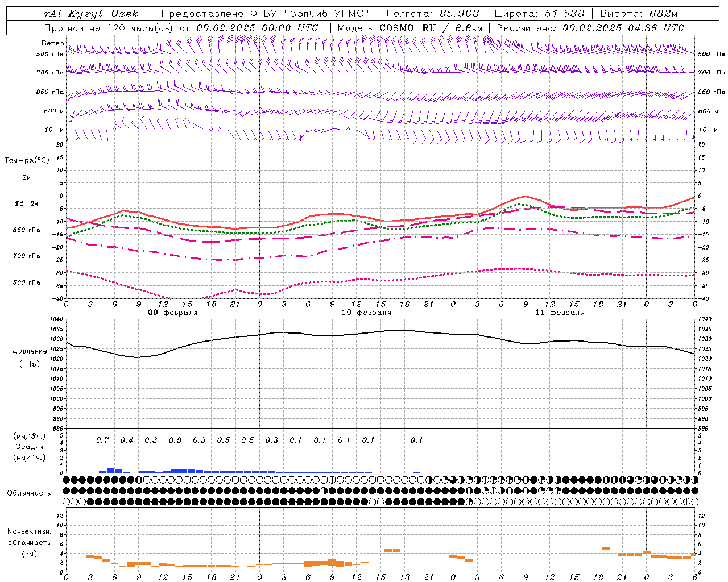Click the Td 2м legend entry
Viewport: 728px width, 582px height.
coord(26,203)
